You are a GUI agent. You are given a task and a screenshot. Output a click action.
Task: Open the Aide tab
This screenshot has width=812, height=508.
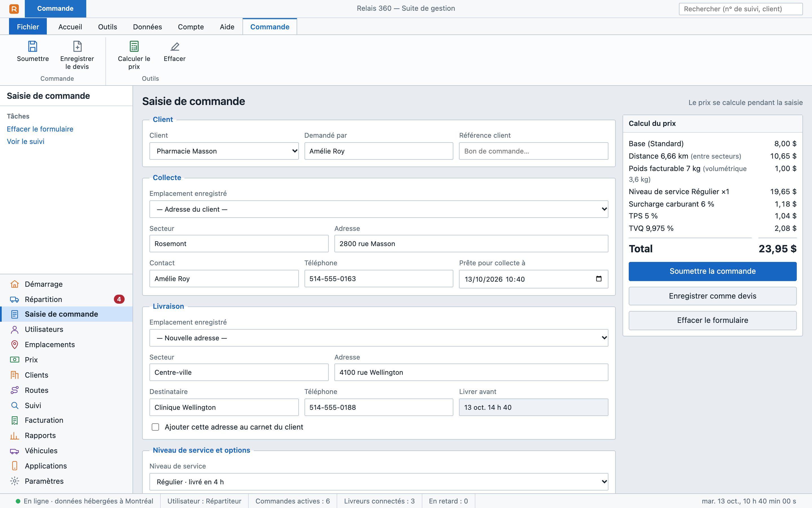227,27
